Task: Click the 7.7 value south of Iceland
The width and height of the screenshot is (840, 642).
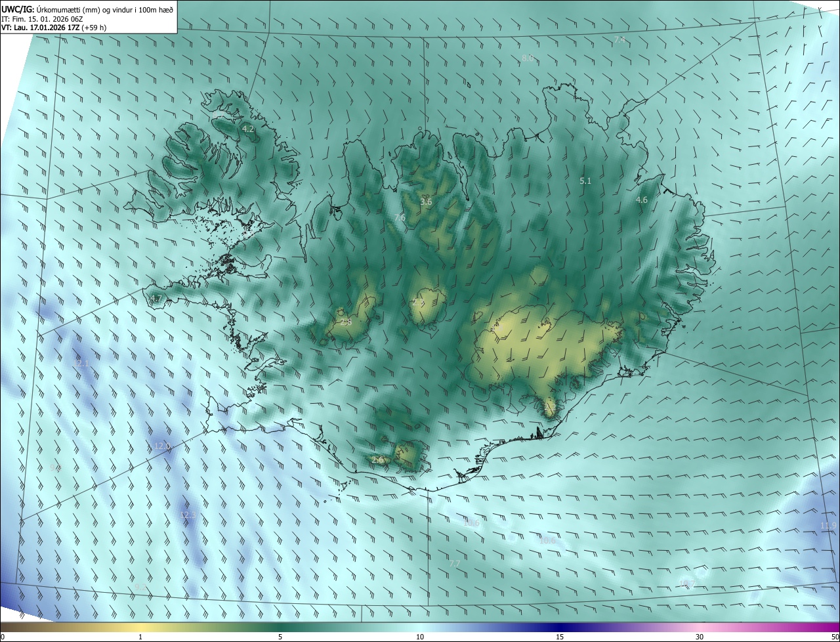Action: pos(455,564)
